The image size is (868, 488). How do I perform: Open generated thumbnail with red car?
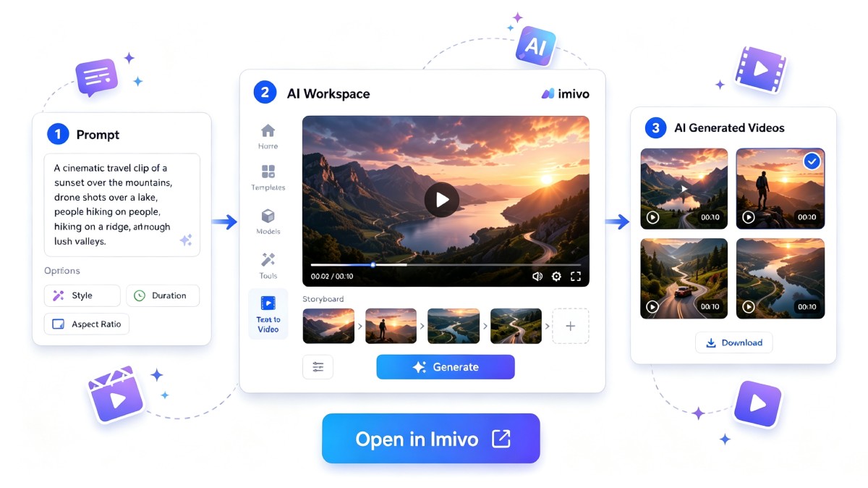pyautogui.click(x=684, y=279)
